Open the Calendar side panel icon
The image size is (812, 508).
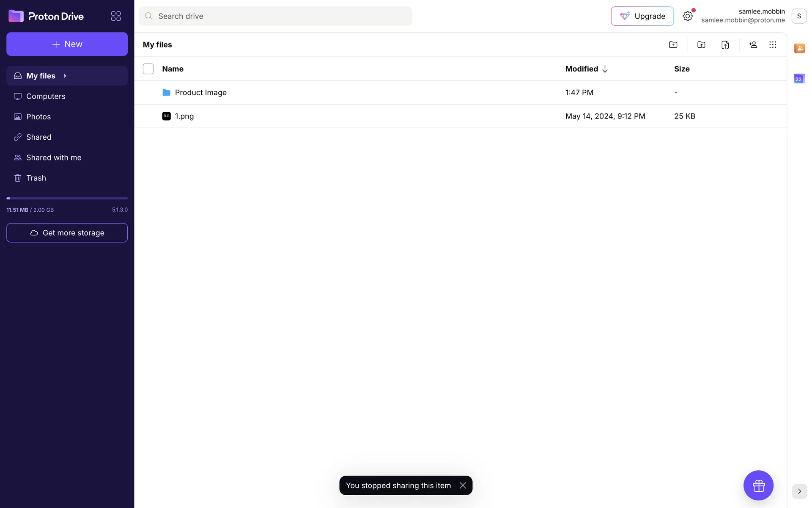click(799, 79)
